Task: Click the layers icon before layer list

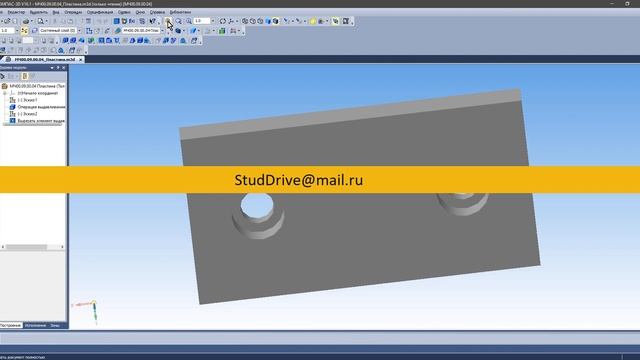Action: coord(35,31)
